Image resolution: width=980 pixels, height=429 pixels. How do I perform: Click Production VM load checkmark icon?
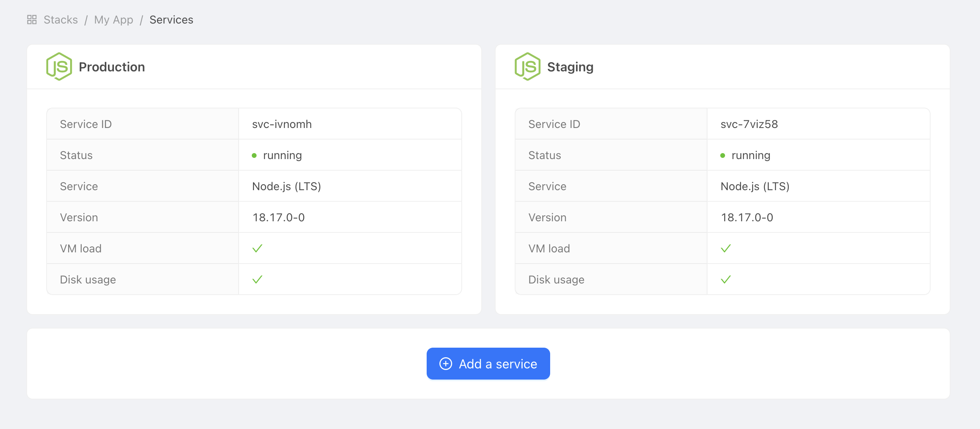tap(257, 248)
